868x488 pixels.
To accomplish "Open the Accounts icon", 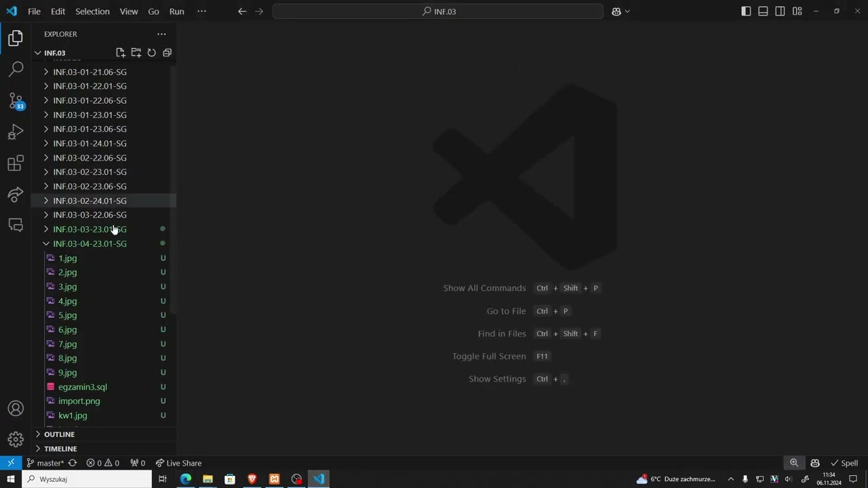I will (16, 409).
